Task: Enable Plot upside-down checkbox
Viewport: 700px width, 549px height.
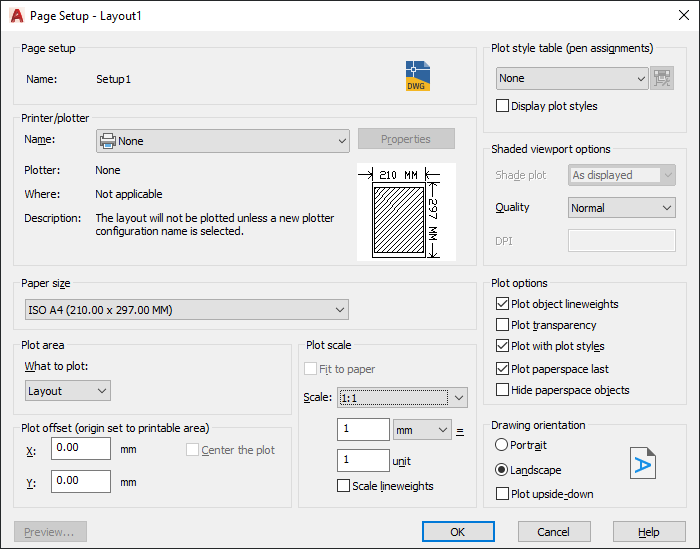Action: point(502,494)
